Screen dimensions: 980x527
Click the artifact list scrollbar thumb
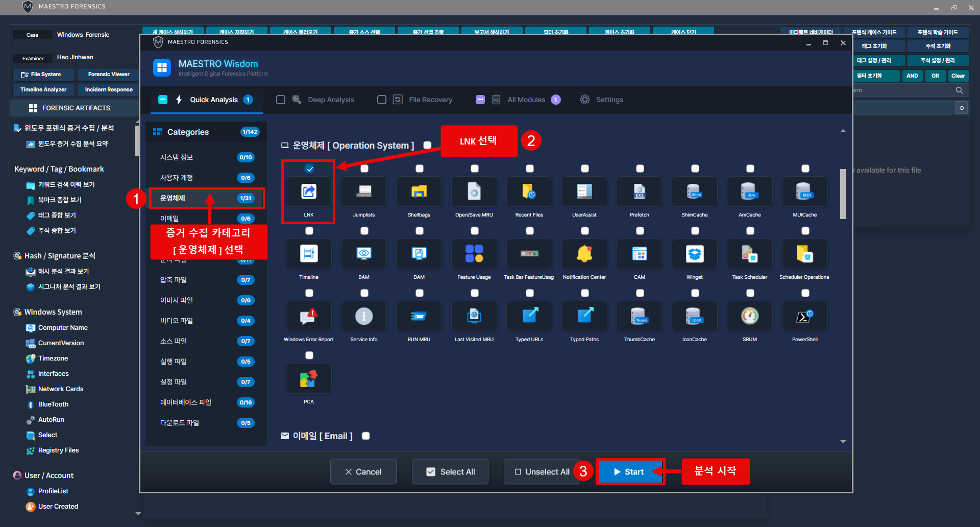pyautogui.click(x=843, y=194)
